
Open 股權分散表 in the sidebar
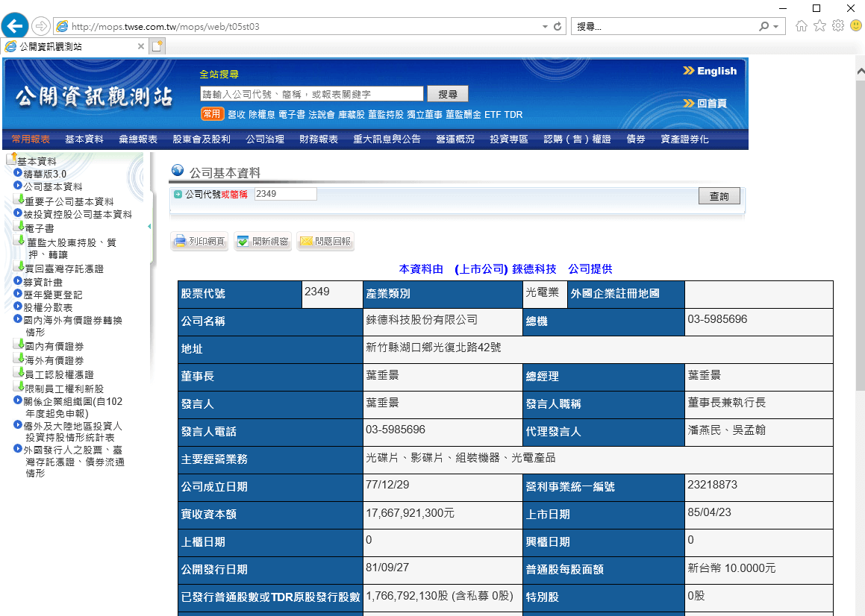[x=48, y=308]
